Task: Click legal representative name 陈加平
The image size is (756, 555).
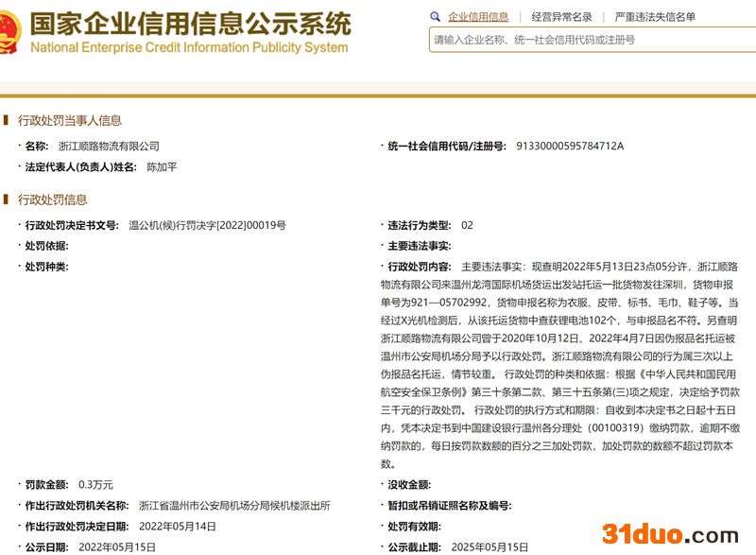Action: point(162,167)
